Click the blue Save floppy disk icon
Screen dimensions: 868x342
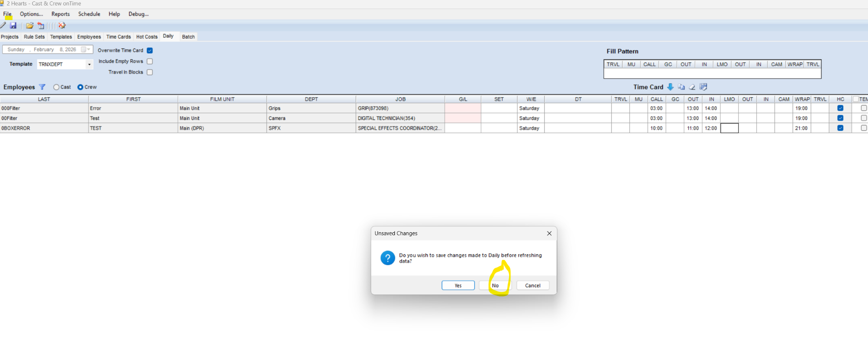coord(13,26)
